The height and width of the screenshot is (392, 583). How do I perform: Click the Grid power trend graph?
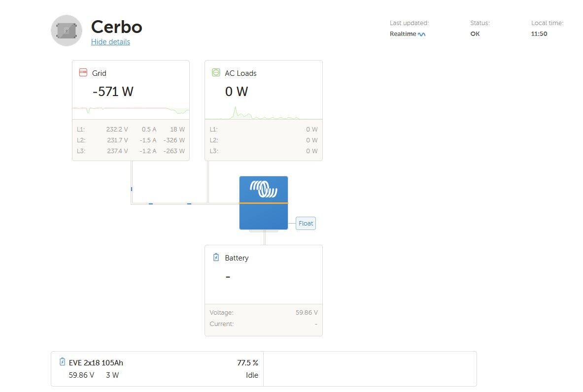(131, 111)
